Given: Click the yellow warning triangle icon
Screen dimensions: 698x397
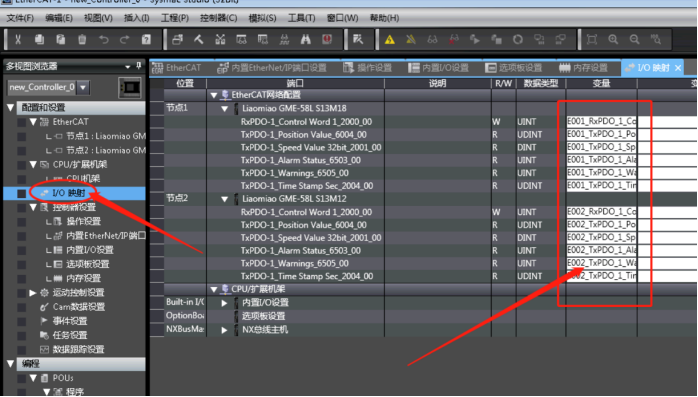Looking at the screenshot, I should [390, 40].
